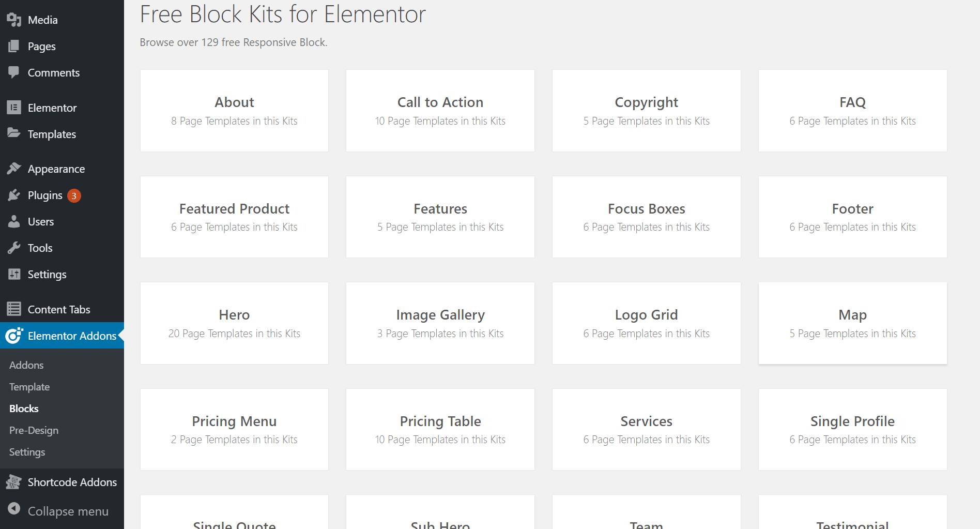This screenshot has width=980, height=529.
Task: Open the Footer block kit
Action: click(x=852, y=217)
